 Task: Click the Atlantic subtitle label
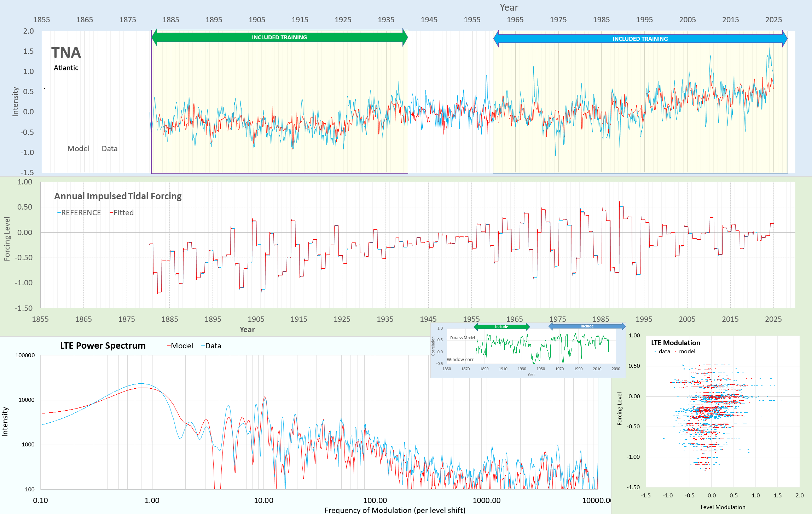66,68
